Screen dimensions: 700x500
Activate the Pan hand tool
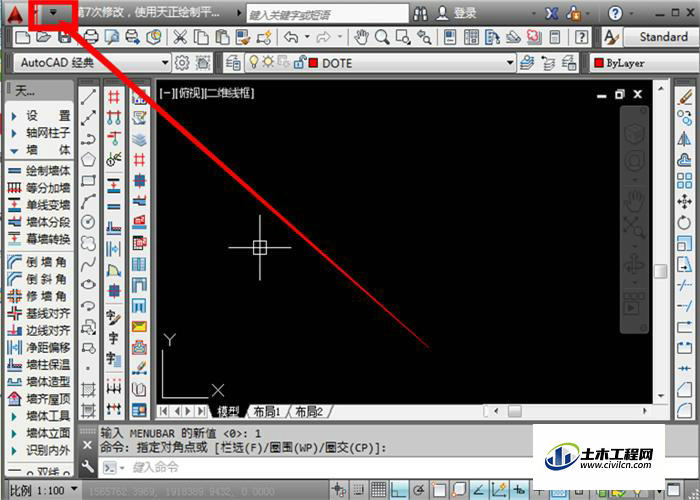(361, 37)
